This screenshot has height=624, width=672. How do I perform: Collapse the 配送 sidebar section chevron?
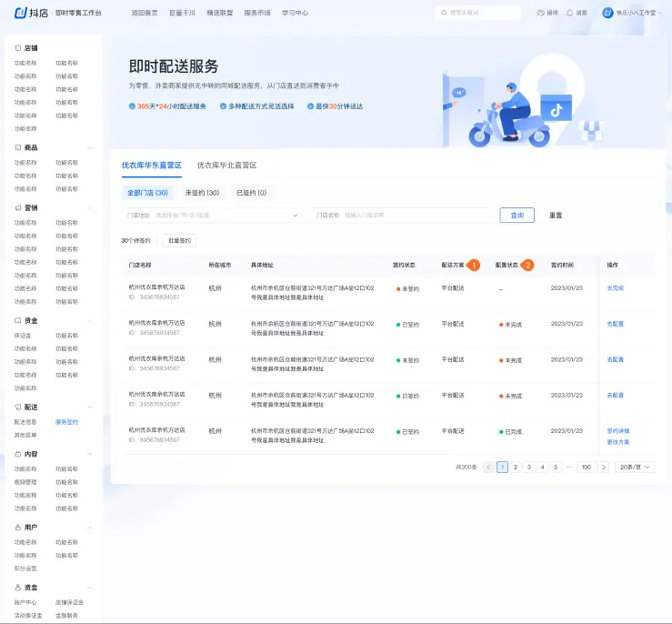tap(90, 407)
